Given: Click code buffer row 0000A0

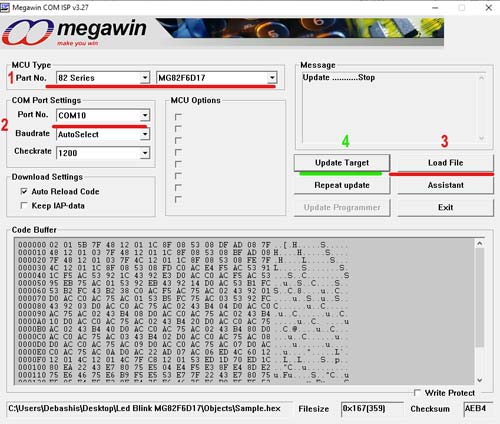Looking at the screenshot, I should point(183,322).
